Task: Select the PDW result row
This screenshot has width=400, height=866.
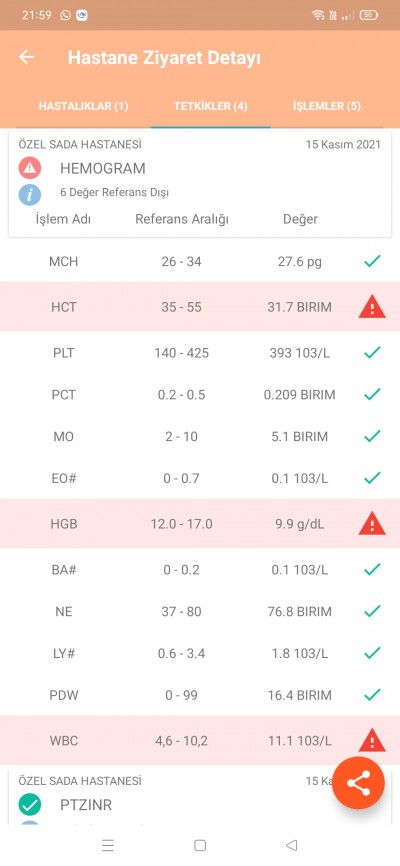Action: [200, 695]
